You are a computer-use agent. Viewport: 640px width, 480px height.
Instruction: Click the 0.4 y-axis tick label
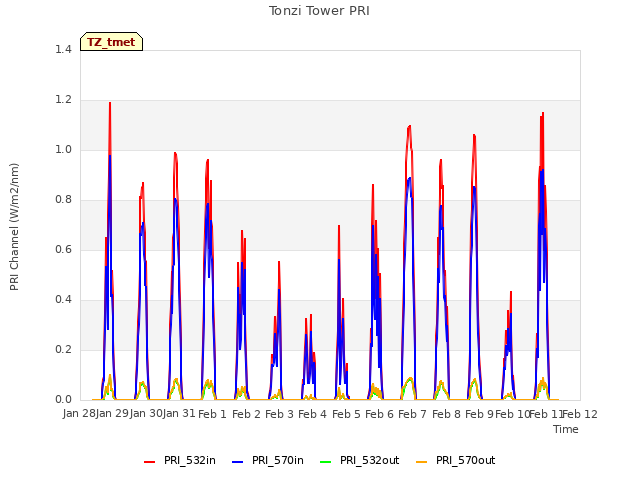[63, 300]
